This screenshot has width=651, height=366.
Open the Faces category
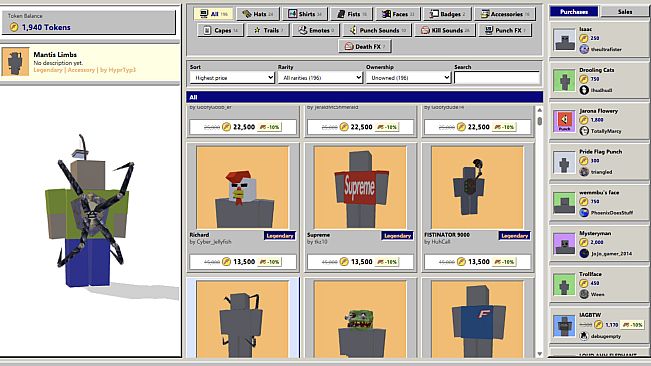click(x=398, y=14)
